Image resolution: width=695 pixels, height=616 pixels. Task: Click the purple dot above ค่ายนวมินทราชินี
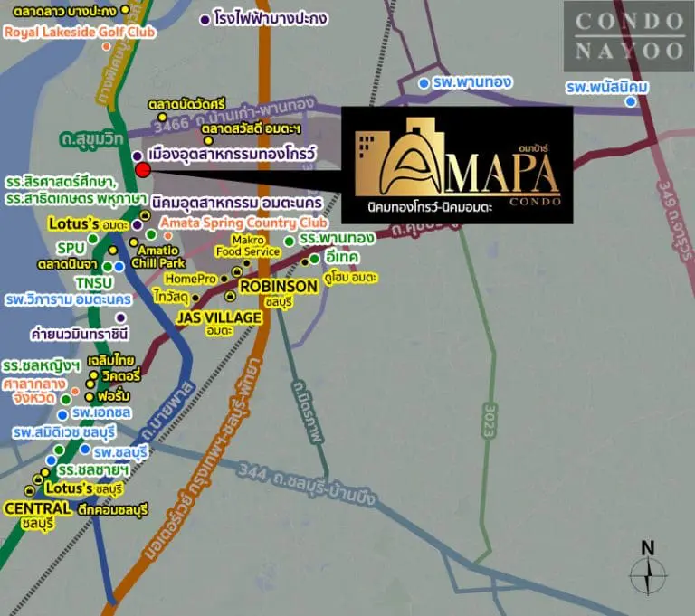(120, 317)
